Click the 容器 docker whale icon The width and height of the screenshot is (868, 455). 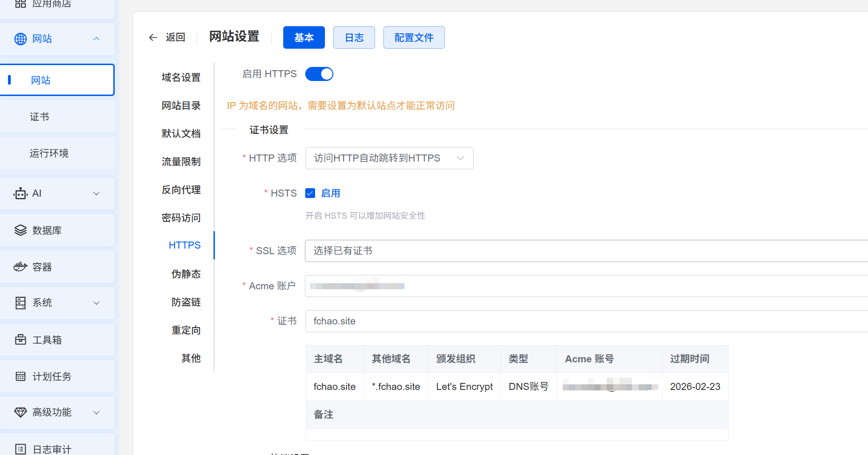[x=21, y=267]
